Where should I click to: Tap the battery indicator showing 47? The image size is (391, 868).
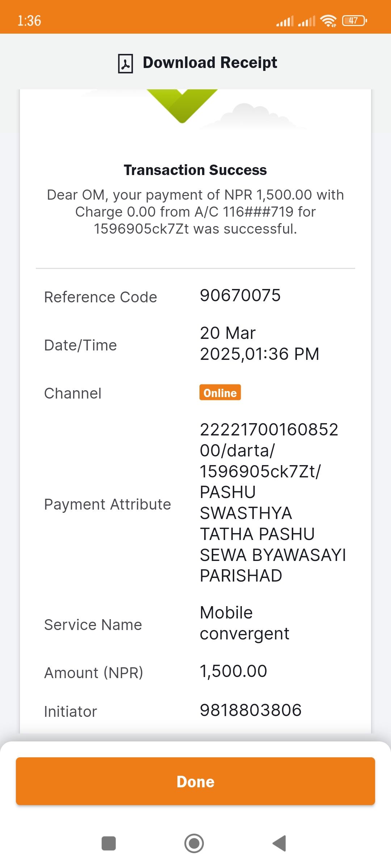click(355, 21)
